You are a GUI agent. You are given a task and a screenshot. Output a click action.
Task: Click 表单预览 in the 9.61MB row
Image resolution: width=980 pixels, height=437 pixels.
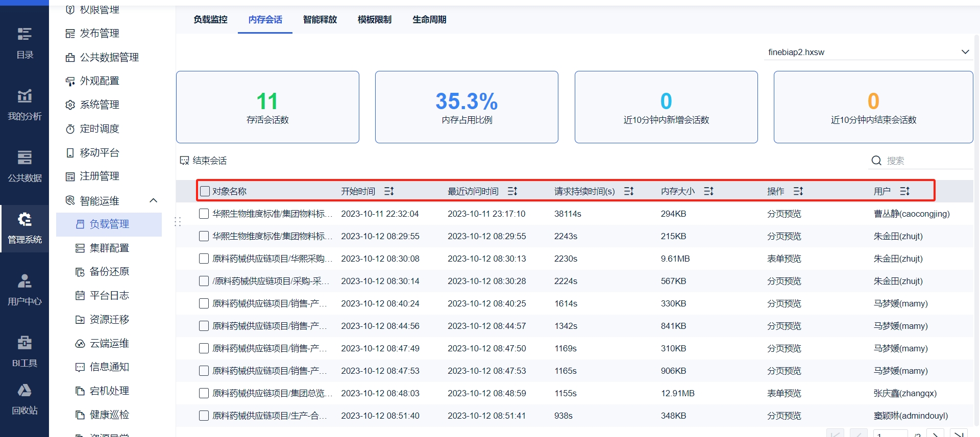[784, 259]
